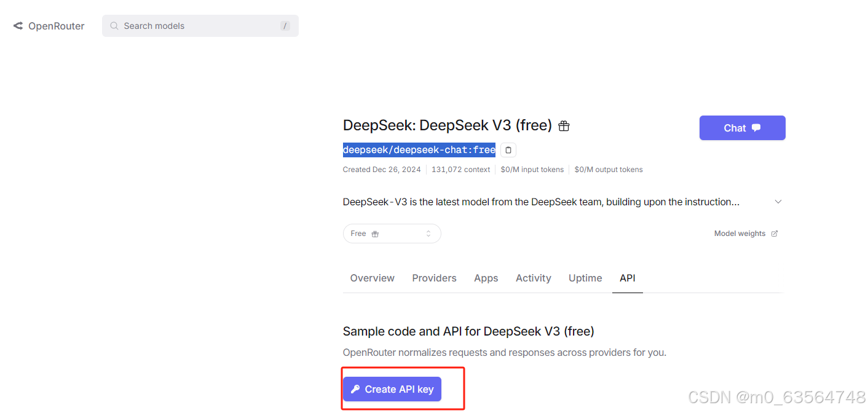Click the $0/M output tokens text

609,170
